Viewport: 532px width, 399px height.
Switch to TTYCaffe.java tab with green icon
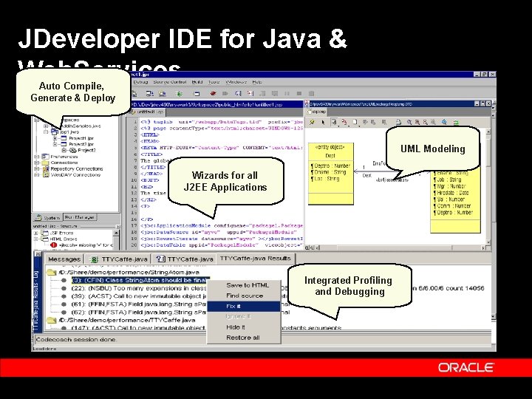pos(119,259)
